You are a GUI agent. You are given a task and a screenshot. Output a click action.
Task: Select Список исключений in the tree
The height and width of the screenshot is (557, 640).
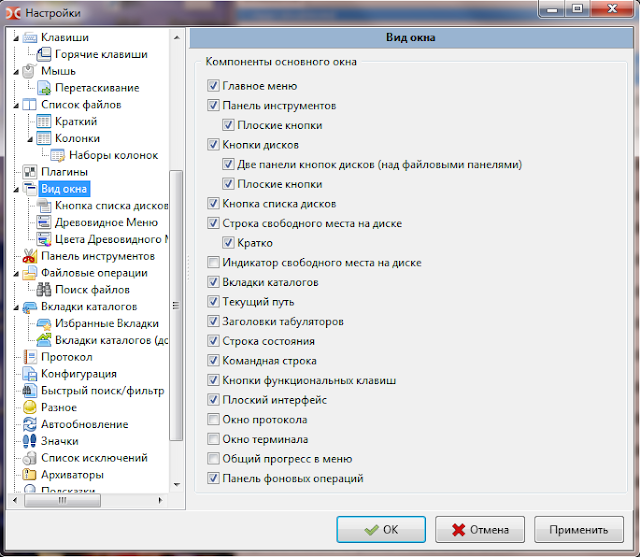pos(94,458)
